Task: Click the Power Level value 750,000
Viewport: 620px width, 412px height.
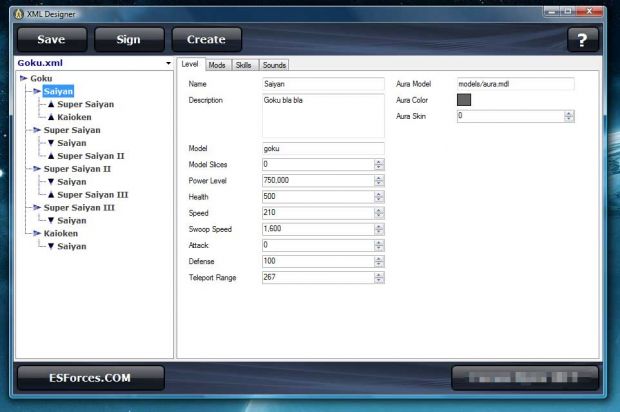Action: pos(276,180)
